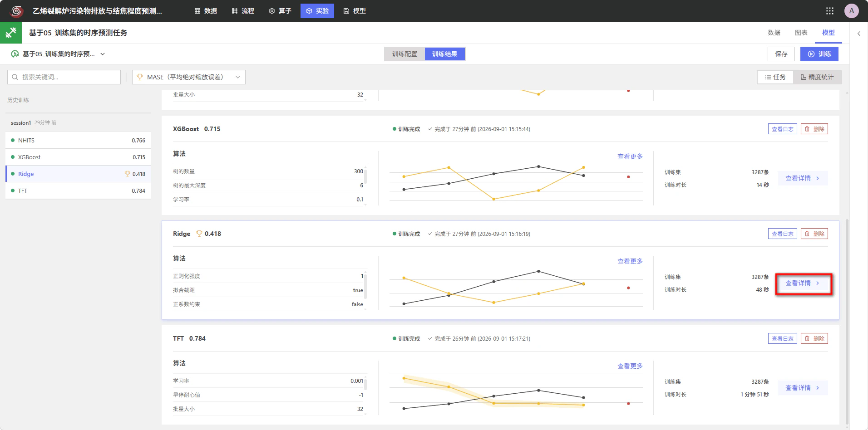Click the trophy icon in Ridge card header

(x=199, y=234)
